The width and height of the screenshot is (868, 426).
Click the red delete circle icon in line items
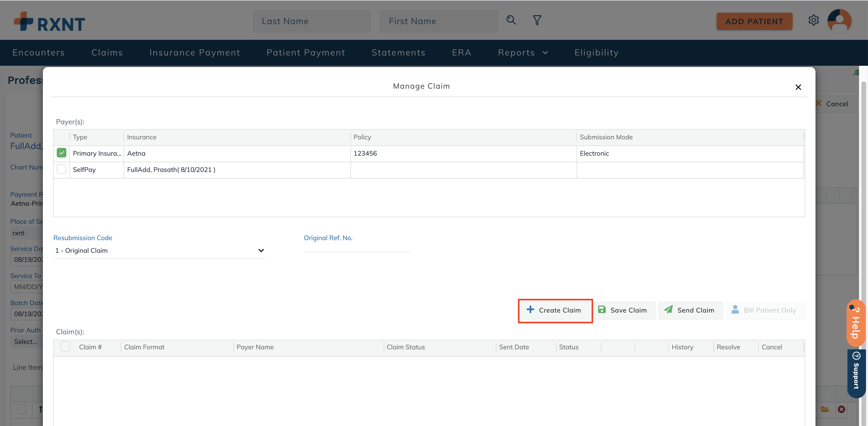(841, 409)
